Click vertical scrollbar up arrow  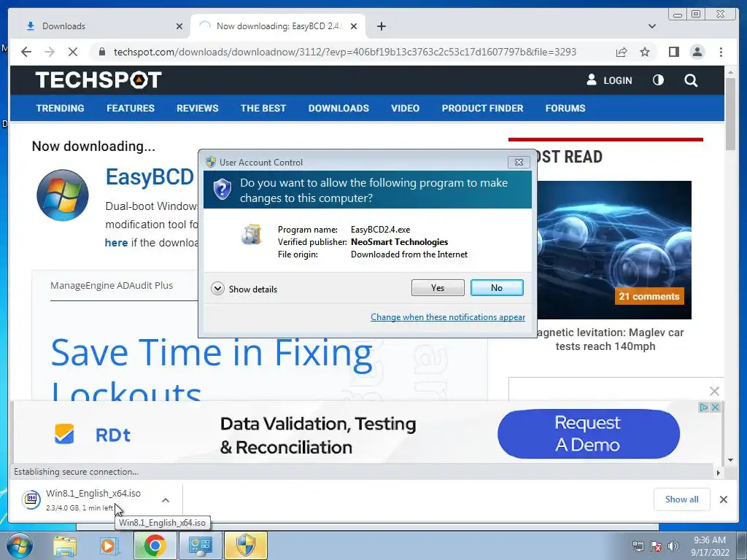click(x=731, y=72)
